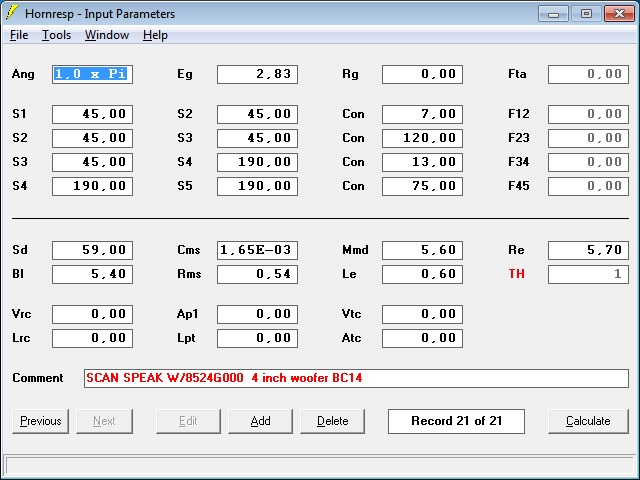Image resolution: width=640 pixels, height=480 pixels.
Task: Click the Lpt input field
Action: [x=258, y=338]
